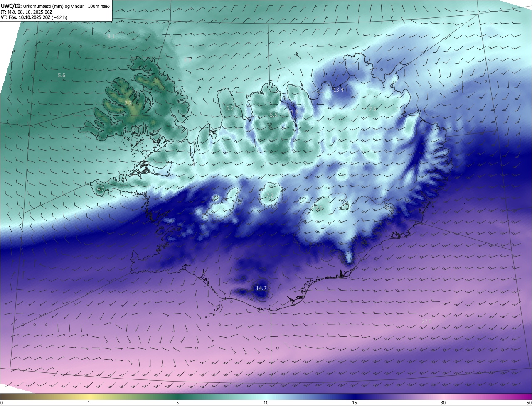The height and width of the screenshot is (406, 532).
Task: Click the colorbar tick label 5
Action: click(x=177, y=403)
